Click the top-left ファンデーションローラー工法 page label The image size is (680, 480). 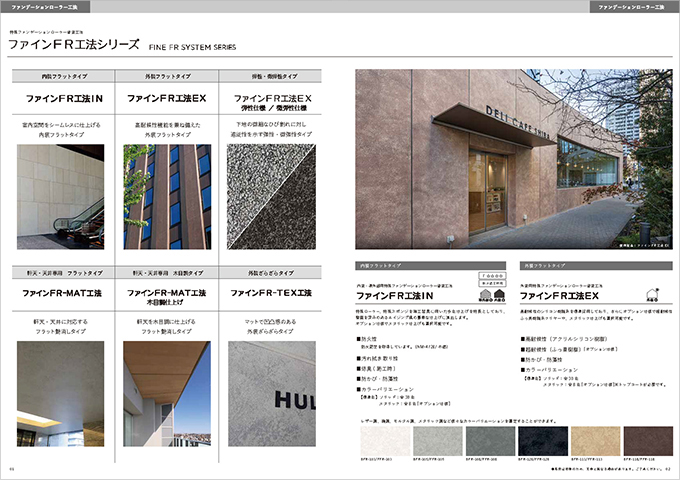tap(47, 7)
